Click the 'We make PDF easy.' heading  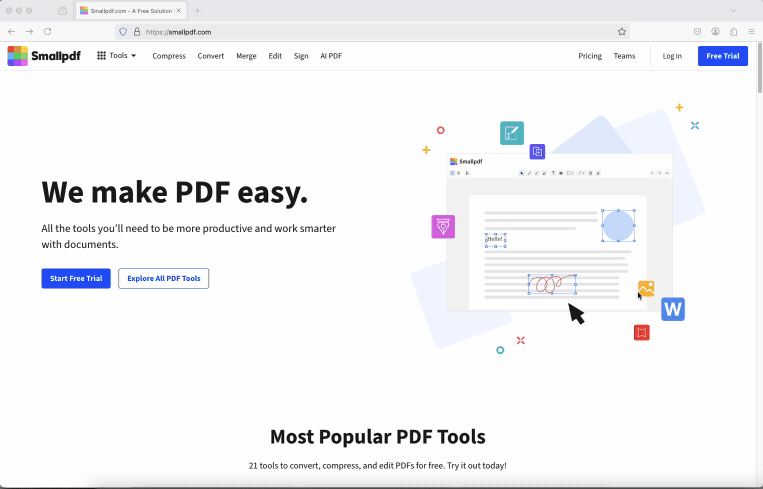coord(175,192)
